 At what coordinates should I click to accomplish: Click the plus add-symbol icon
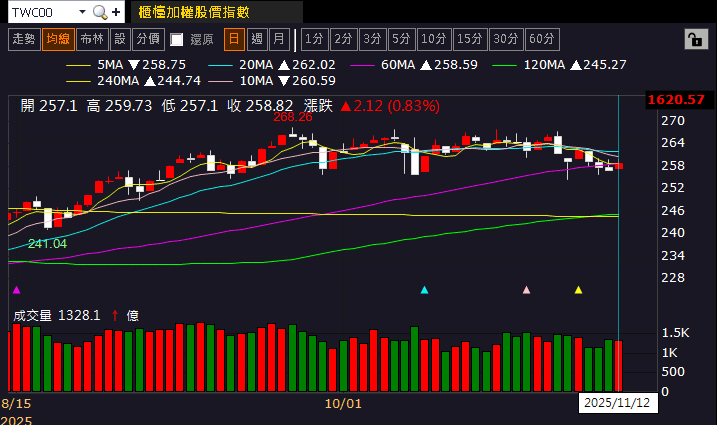click(x=116, y=12)
